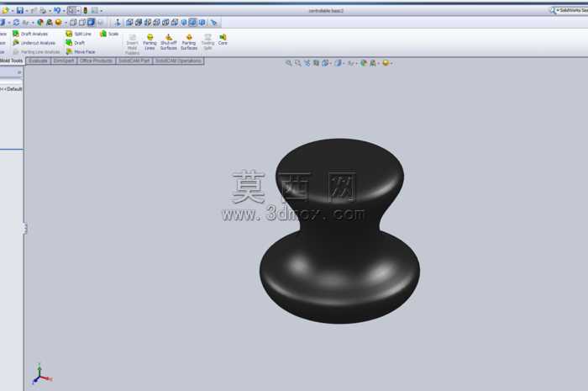Image resolution: width=588 pixels, height=391 pixels.
Task: Click the Default configuration text
Action: click(14, 89)
